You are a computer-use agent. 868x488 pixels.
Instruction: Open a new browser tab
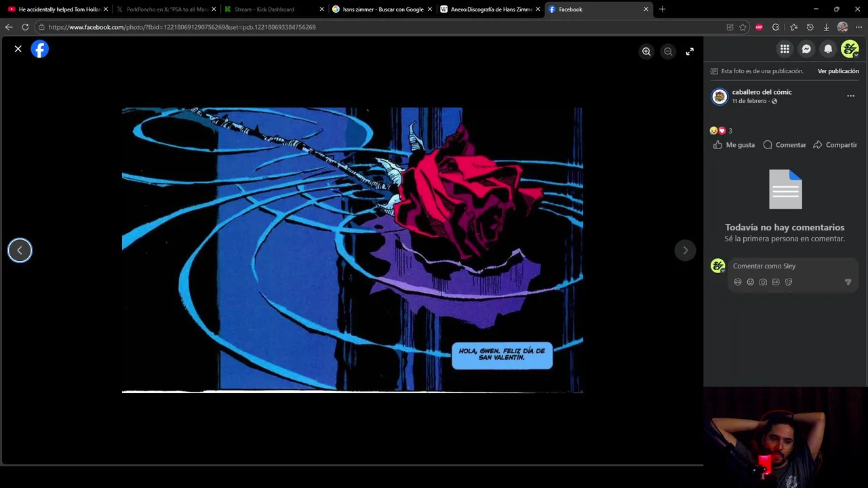662,9
